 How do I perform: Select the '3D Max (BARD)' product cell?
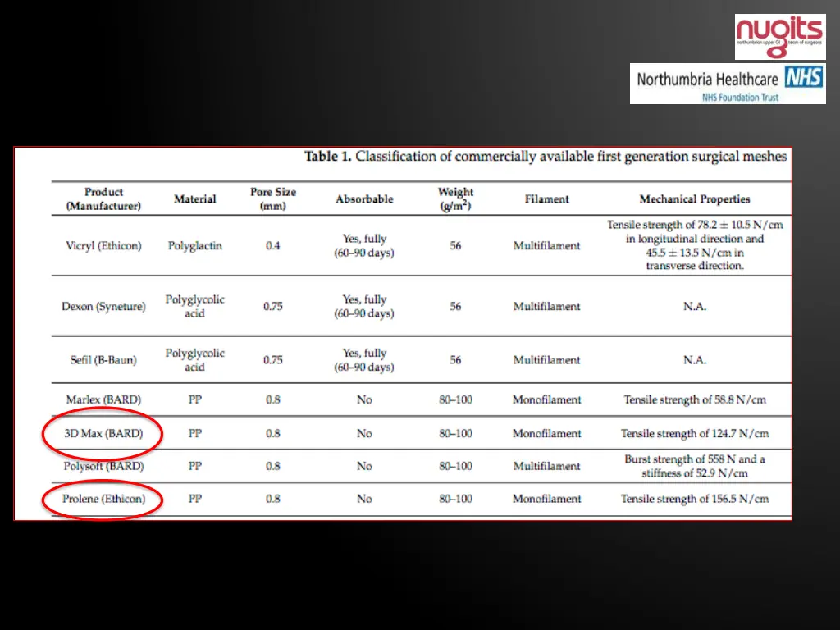(x=103, y=433)
